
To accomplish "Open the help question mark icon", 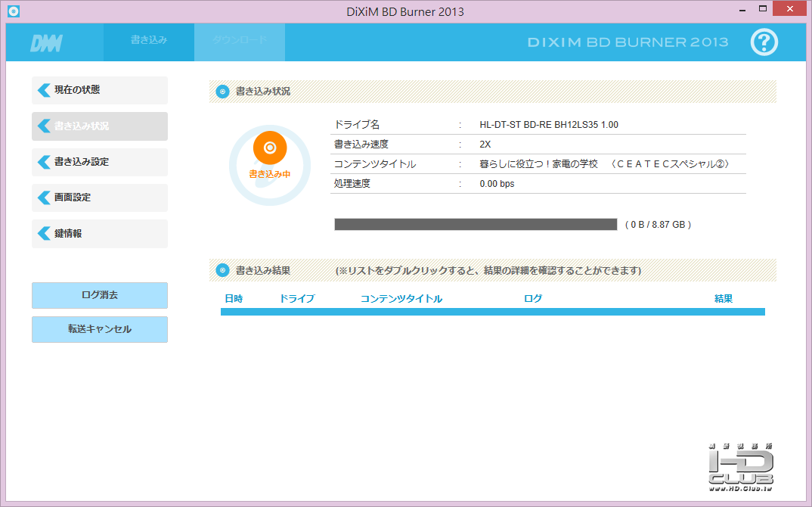I will point(764,42).
